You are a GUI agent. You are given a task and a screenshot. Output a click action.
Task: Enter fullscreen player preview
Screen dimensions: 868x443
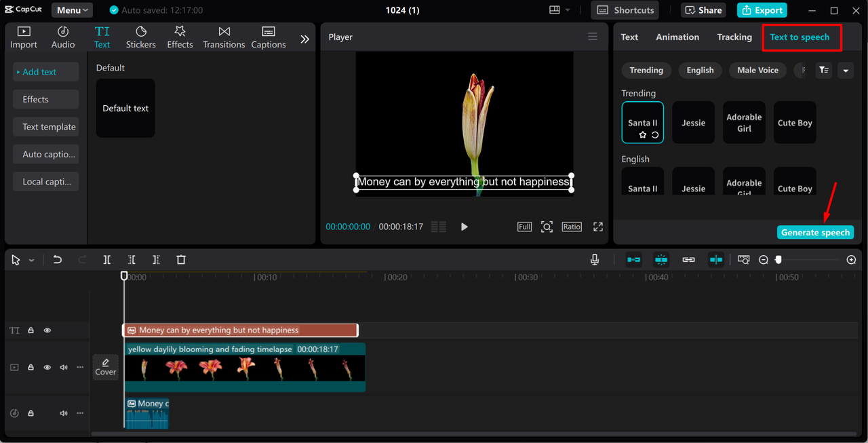598,227
